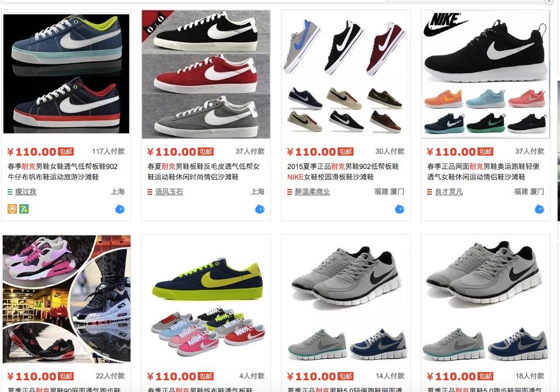Screen dimensions: 560x392
Task: Open the black, red and grey suede shoes image
Action: [x=206, y=74]
